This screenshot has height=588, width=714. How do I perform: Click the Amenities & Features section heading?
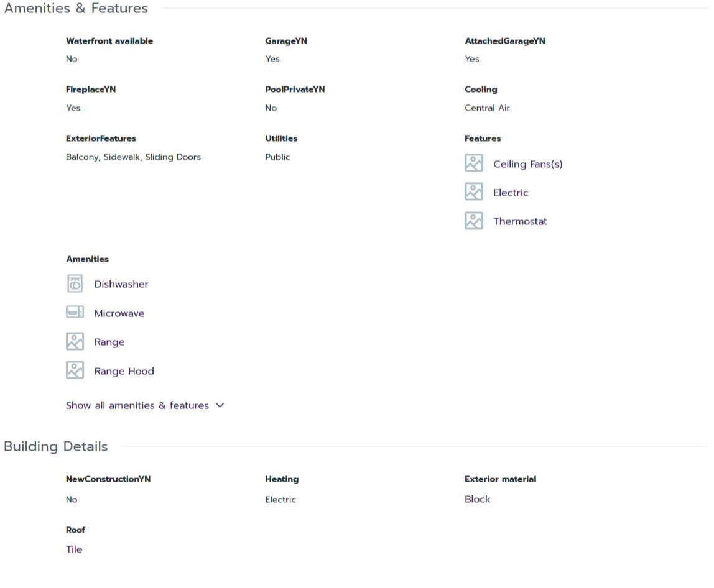coord(76,9)
